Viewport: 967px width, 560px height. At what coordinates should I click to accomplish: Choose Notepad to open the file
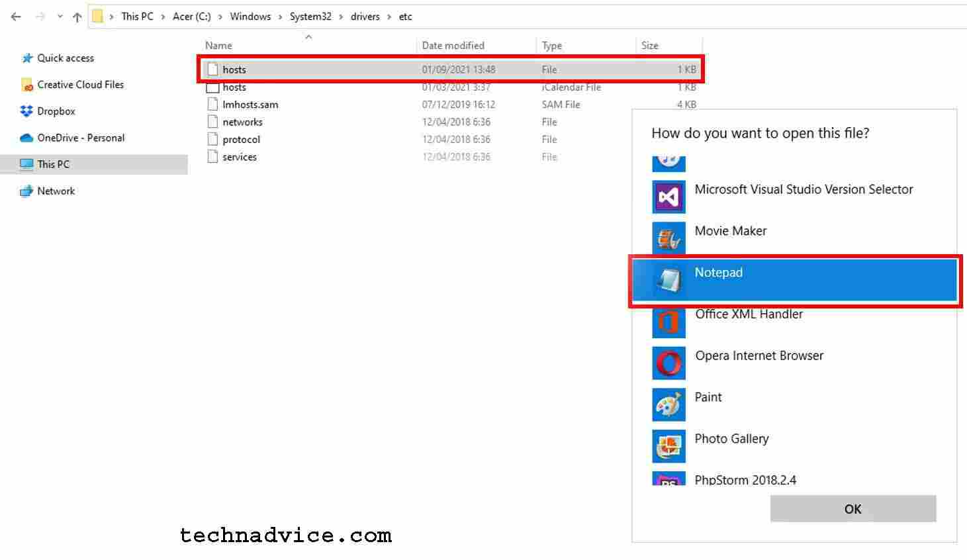[x=794, y=280]
